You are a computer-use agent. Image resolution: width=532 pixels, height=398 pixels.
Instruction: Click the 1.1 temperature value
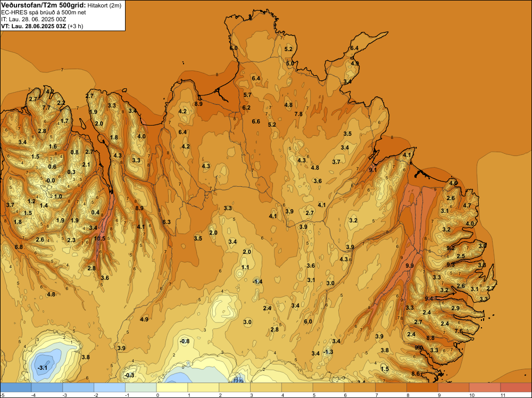click(245, 267)
